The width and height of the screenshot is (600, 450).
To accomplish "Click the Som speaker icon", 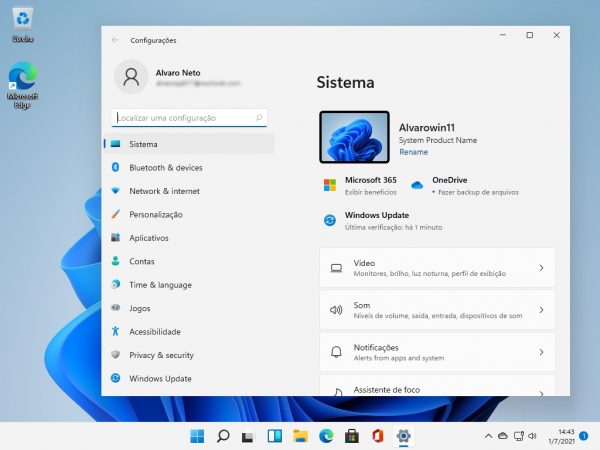I will pyautogui.click(x=336, y=310).
